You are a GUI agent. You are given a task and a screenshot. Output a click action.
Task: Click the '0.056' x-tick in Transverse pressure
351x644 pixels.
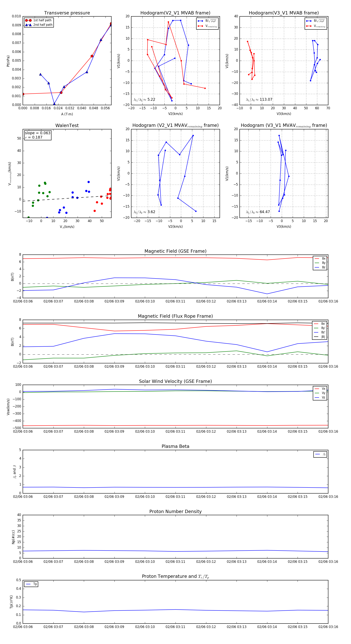[x=105, y=108]
